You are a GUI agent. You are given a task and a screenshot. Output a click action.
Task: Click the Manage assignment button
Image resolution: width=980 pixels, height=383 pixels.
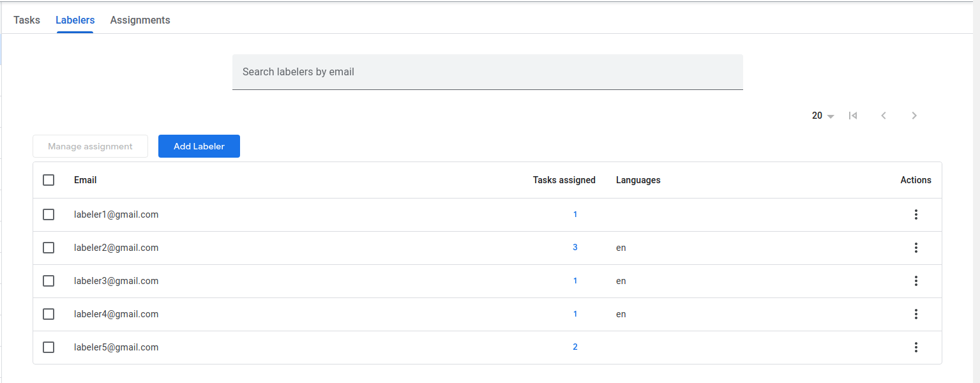click(90, 146)
